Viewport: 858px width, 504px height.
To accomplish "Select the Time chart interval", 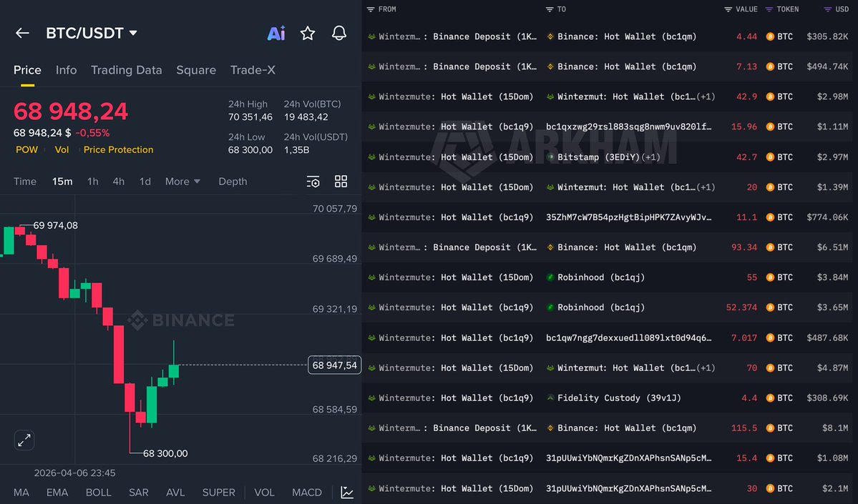I will pyautogui.click(x=25, y=182).
